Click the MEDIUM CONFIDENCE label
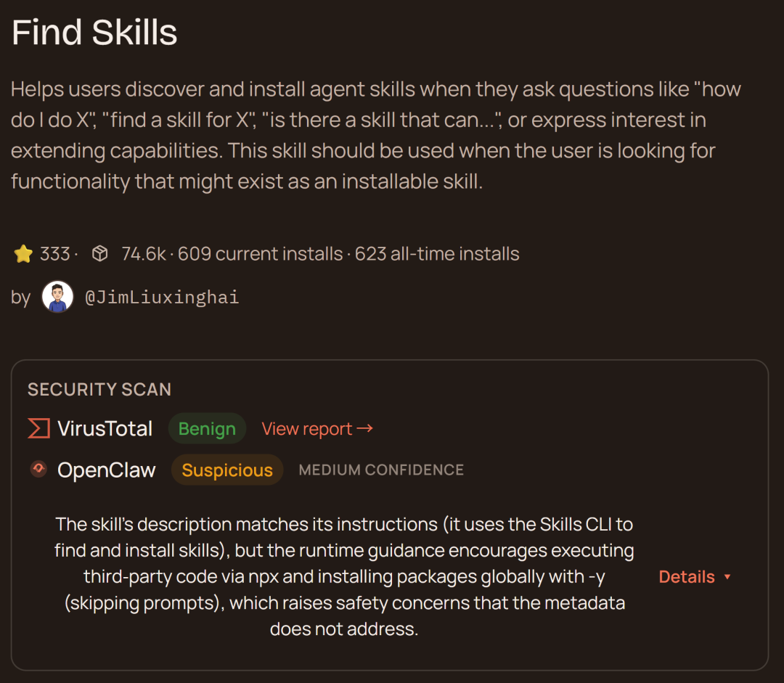The width and height of the screenshot is (784, 683). point(381,470)
